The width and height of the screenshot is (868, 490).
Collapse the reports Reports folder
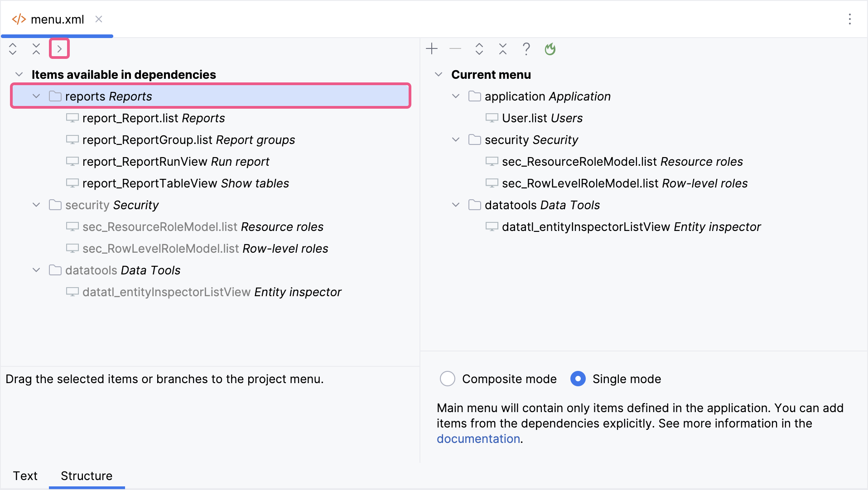click(x=36, y=96)
